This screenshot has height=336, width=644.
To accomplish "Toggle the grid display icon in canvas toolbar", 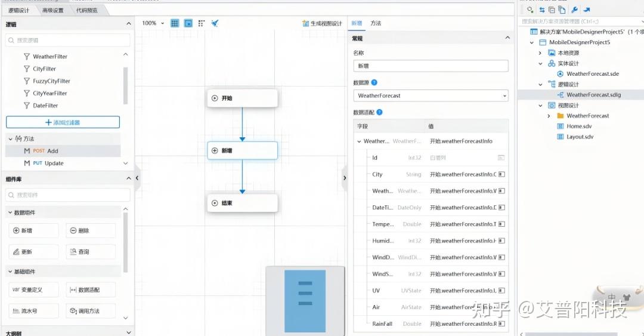I will [x=175, y=23].
